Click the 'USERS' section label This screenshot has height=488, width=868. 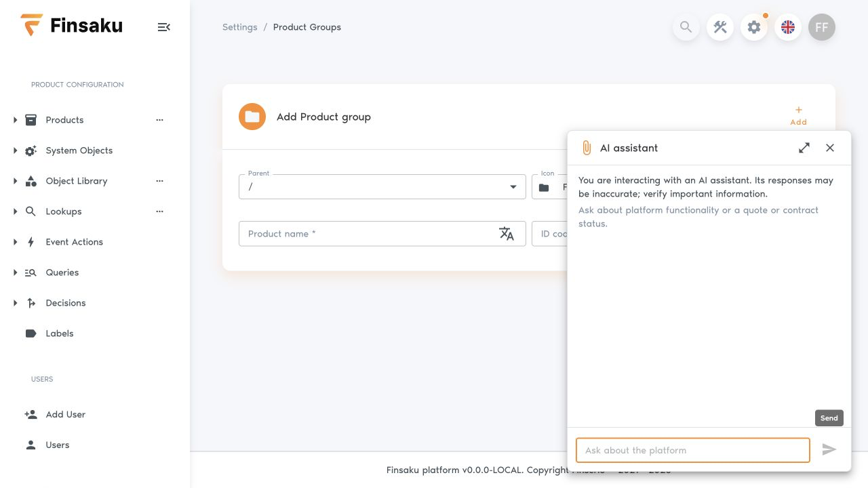[x=42, y=379]
